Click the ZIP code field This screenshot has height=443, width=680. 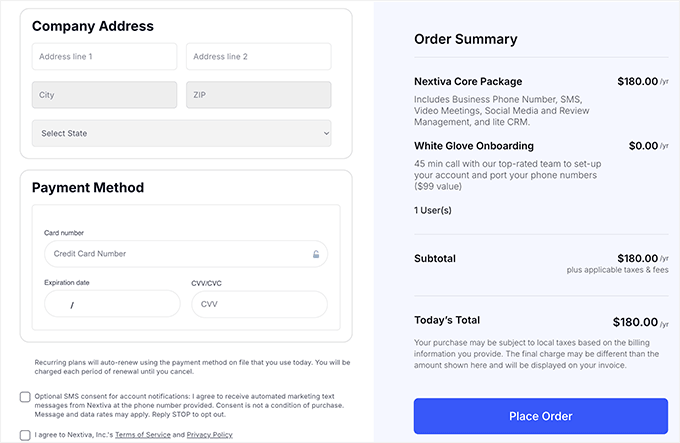(x=258, y=95)
